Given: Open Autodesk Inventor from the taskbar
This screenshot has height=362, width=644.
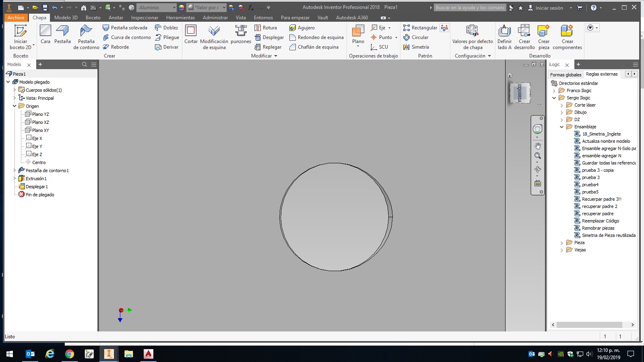Looking at the screenshot, I should 109,355.
